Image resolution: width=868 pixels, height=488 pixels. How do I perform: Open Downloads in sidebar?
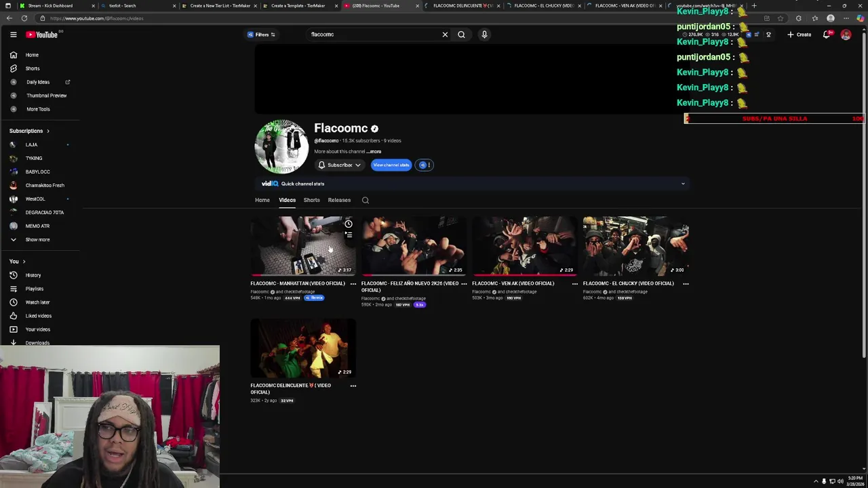(41, 342)
